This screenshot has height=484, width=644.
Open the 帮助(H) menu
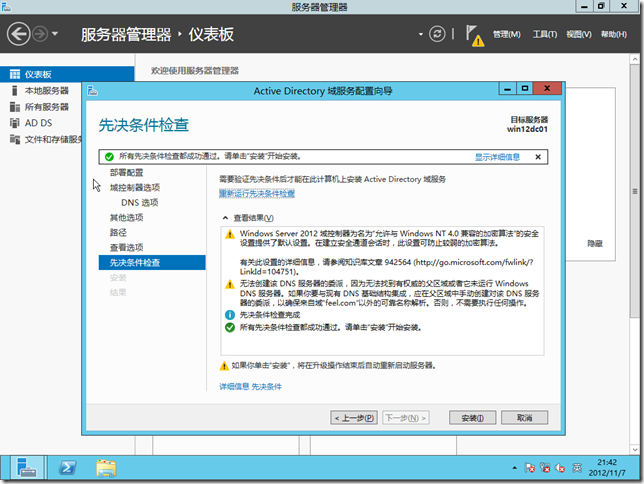tap(614, 34)
